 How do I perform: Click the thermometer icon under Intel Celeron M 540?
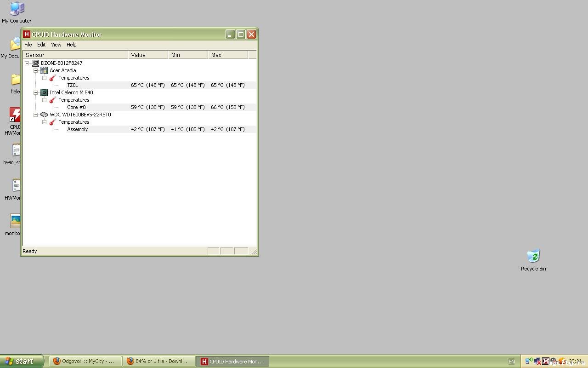pyautogui.click(x=53, y=100)
